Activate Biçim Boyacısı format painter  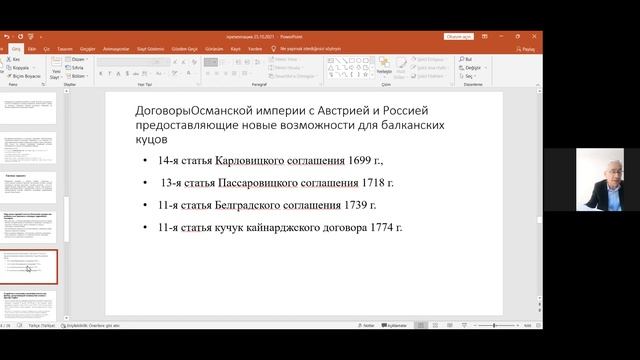pyautogui.click(x=24, y=76)
